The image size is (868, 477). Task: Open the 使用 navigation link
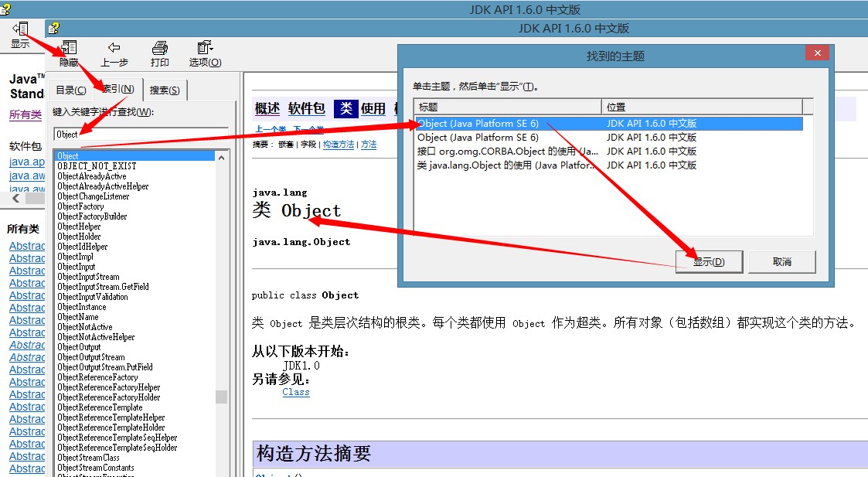[373, 108]
